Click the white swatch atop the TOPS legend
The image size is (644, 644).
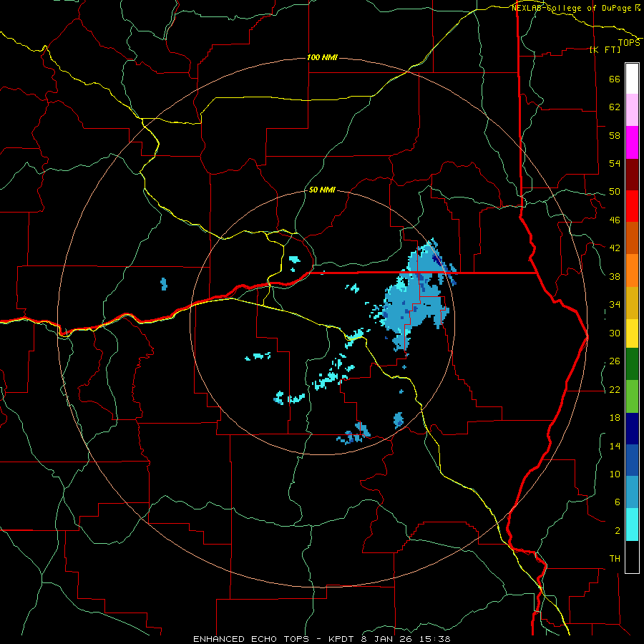coord(632,79)
